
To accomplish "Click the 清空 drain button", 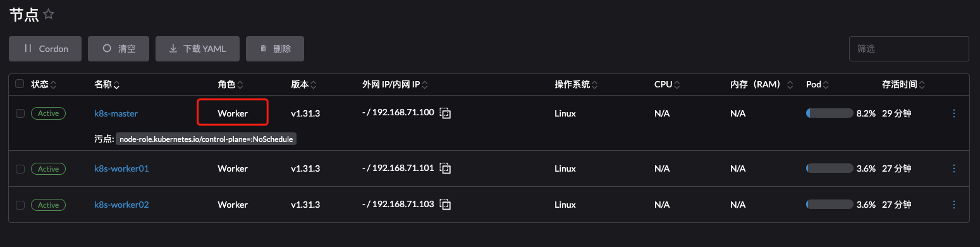I will coord(118,49).
